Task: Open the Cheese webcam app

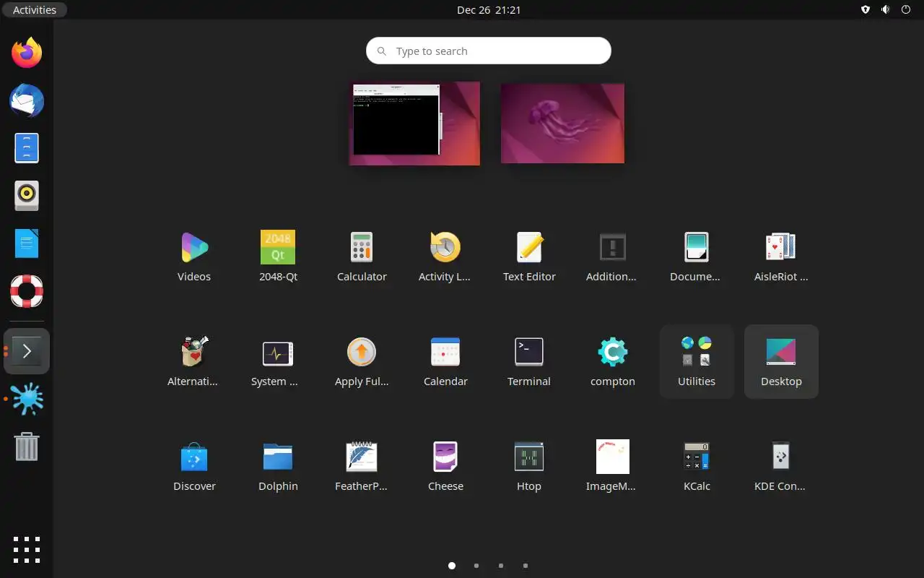Action: click(445, 466)
